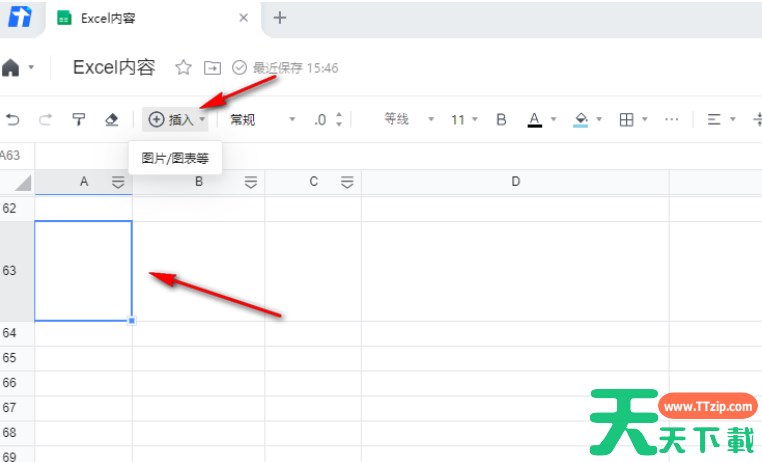Click cell C65

tap(313, 358)
